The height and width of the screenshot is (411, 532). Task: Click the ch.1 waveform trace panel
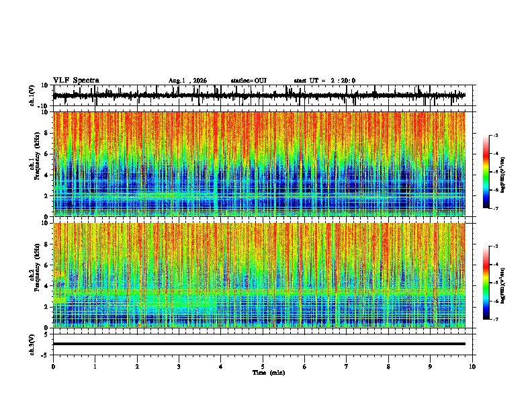[264, 95]
